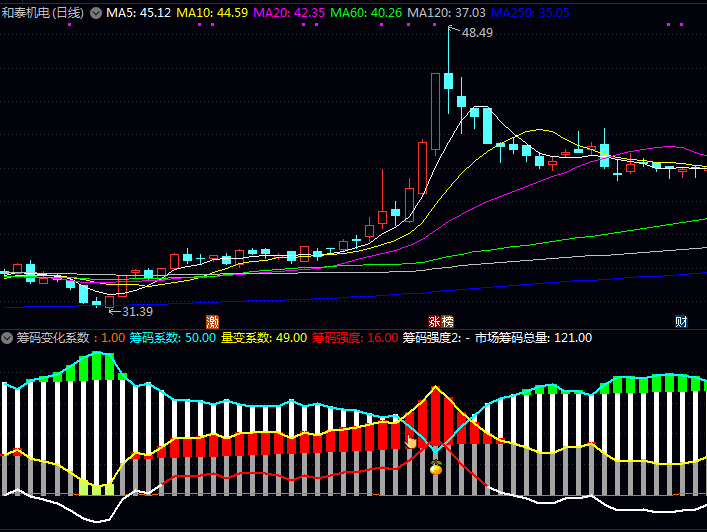Click the 筹码变化系数 indicator name
The height and width of the screenshot is (532, 707).
pyautogui.click(x=53, y=338)
